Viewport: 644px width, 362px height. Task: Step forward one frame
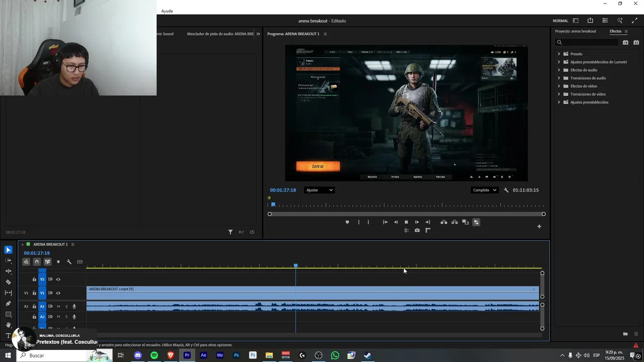click(x=417, y=222)
